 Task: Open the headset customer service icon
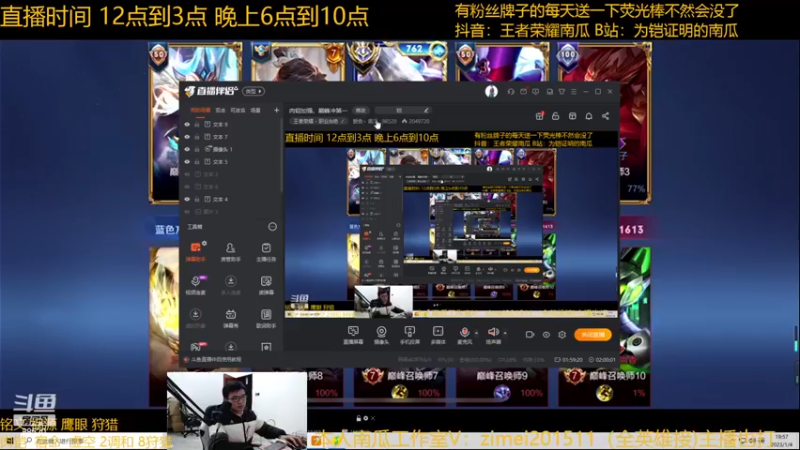511,92
